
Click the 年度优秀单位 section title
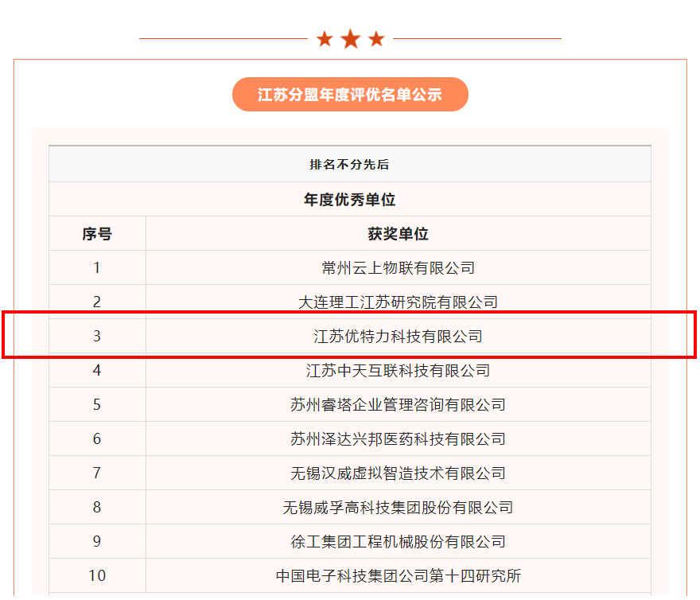(350, 200)
